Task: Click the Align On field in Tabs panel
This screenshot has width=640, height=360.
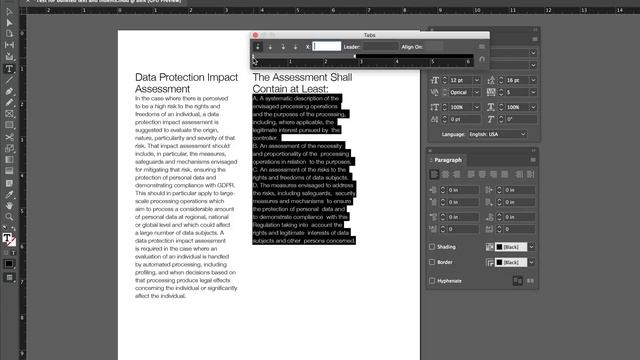Action: [x=433, y=47]
